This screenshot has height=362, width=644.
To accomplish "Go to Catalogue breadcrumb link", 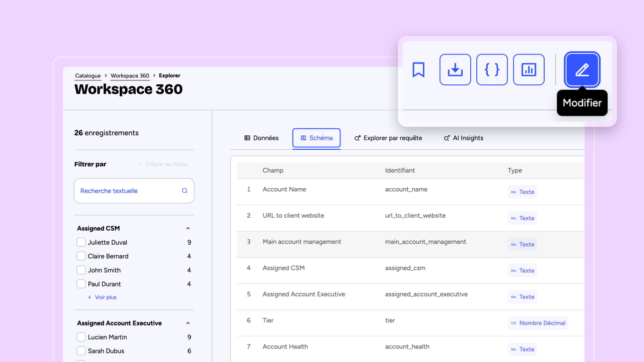I will click(88, 76).
